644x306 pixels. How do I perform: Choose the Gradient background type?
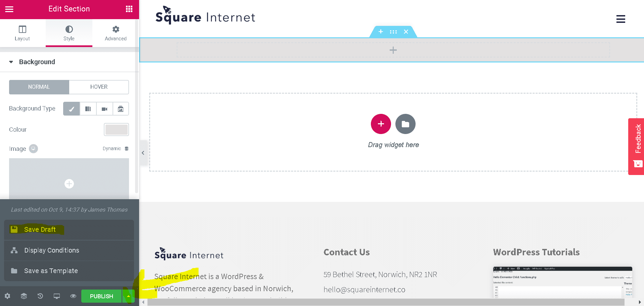coord(88,108)
